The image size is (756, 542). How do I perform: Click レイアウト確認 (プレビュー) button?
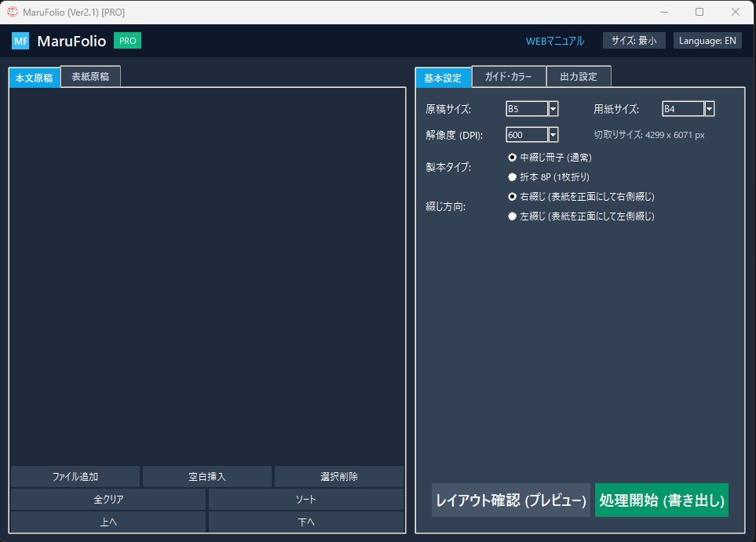[x=511, y=500]
